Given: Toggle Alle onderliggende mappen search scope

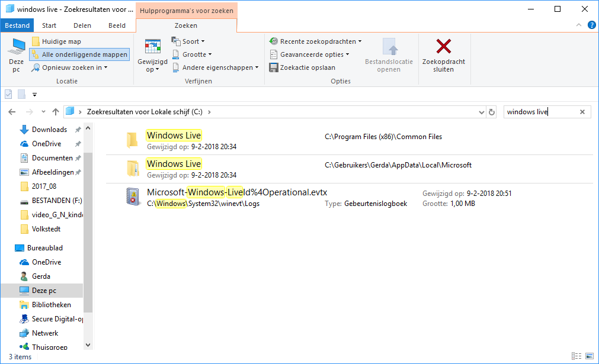Looking at the screenshot, I should pyautogui.click(x=79, y=54).
